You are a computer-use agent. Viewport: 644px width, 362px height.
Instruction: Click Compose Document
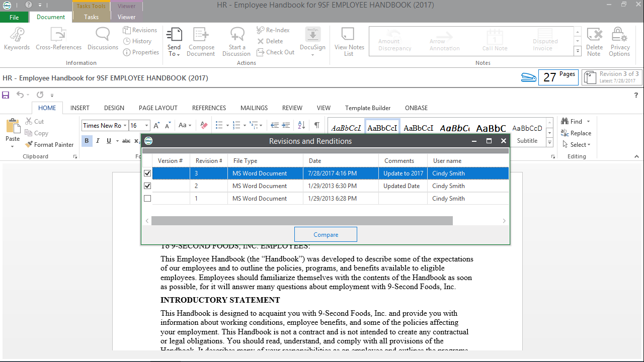201,42
